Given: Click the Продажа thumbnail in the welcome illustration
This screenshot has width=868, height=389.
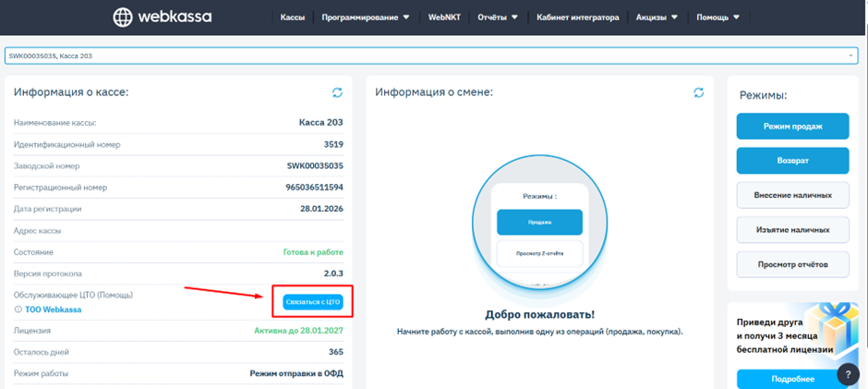Looking at the screenshot, I should [540, 222].
